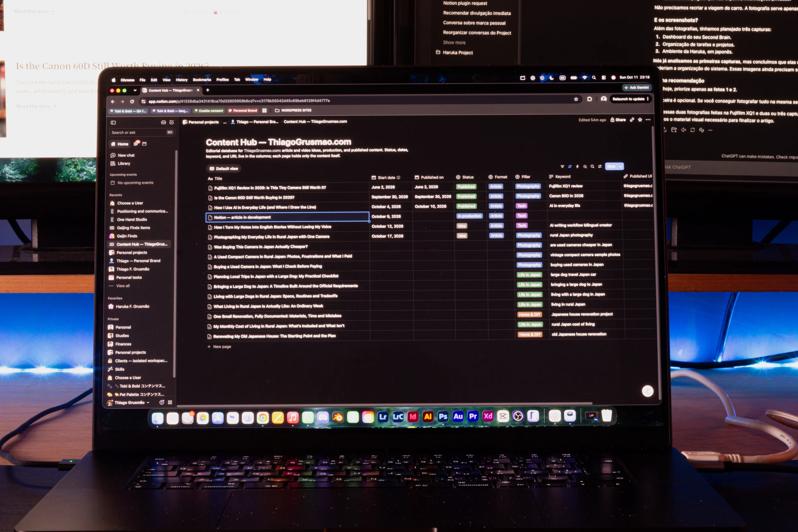
Task: Open the History menu in the menu bar
Action: pos(181,80)
